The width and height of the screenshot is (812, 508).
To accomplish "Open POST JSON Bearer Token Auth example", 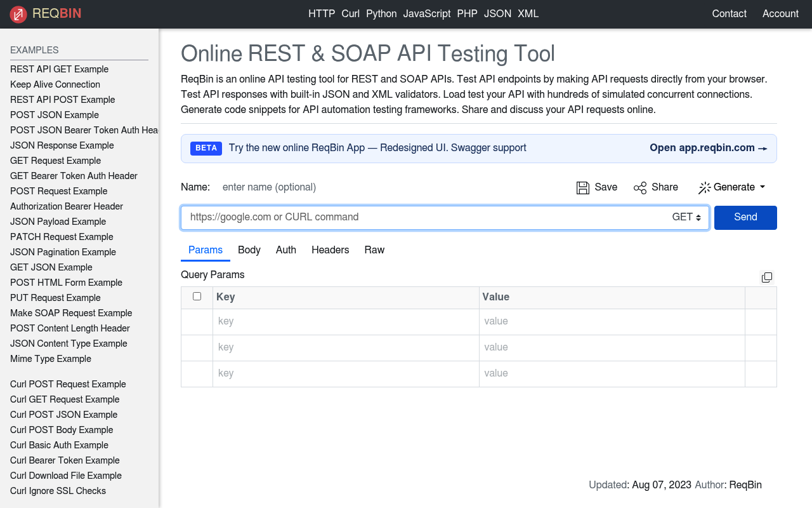I will [84, 130].
